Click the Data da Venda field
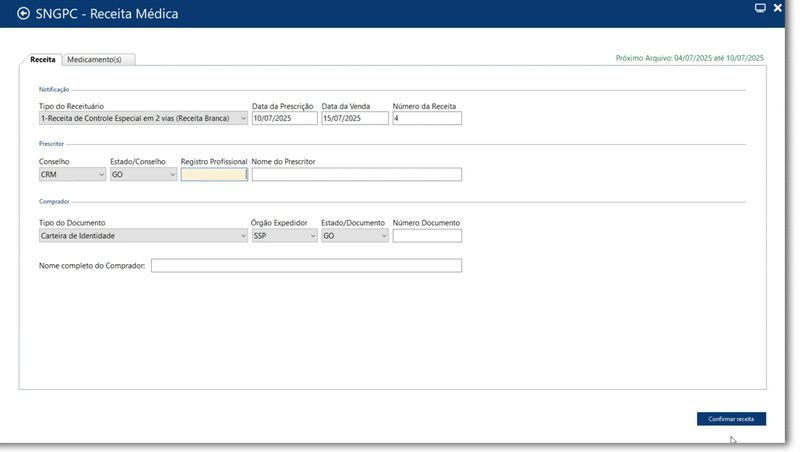Viewport: 800px width, 452px height. 355,118
